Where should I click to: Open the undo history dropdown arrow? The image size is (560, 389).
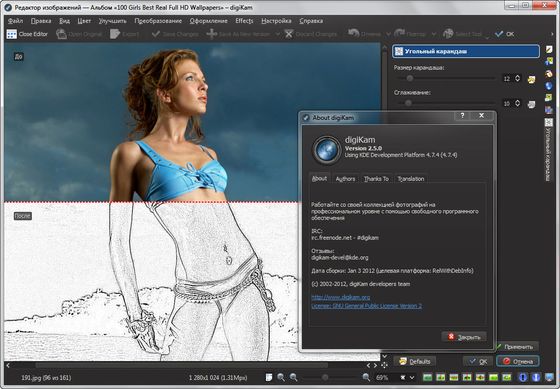click(x=388, y=34)
